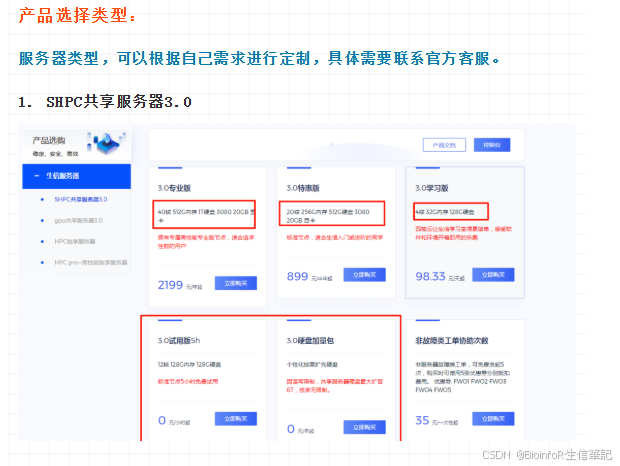620x466 pixels.
Task: Buy the 3.0试用版5h free trial
Action: pyautogui.click(x=236, y=419)
